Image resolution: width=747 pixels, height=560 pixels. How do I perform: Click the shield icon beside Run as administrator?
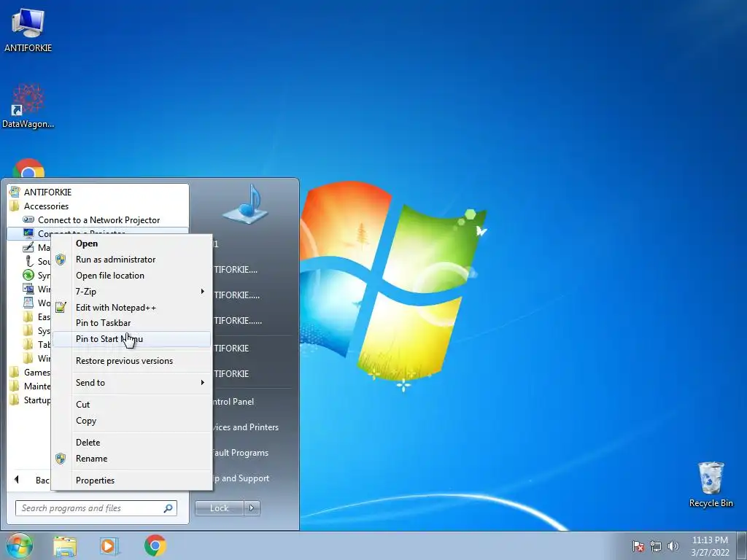(x=61, y=260)
